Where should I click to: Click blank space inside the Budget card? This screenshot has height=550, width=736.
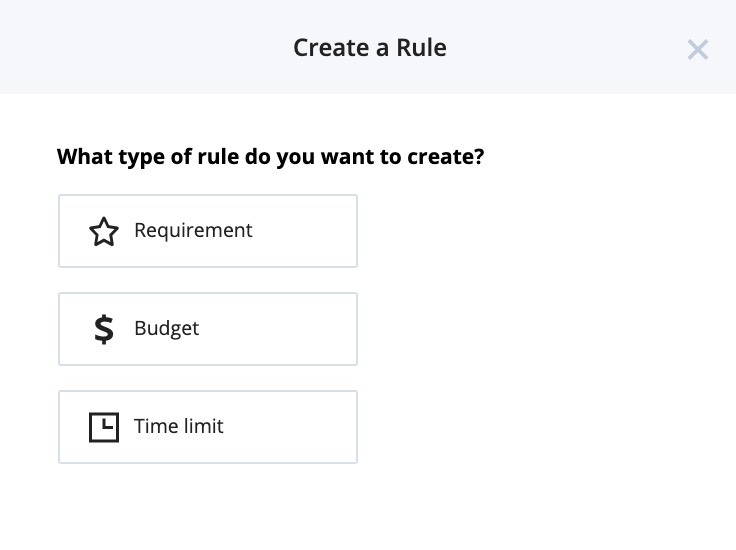[282, 329]
